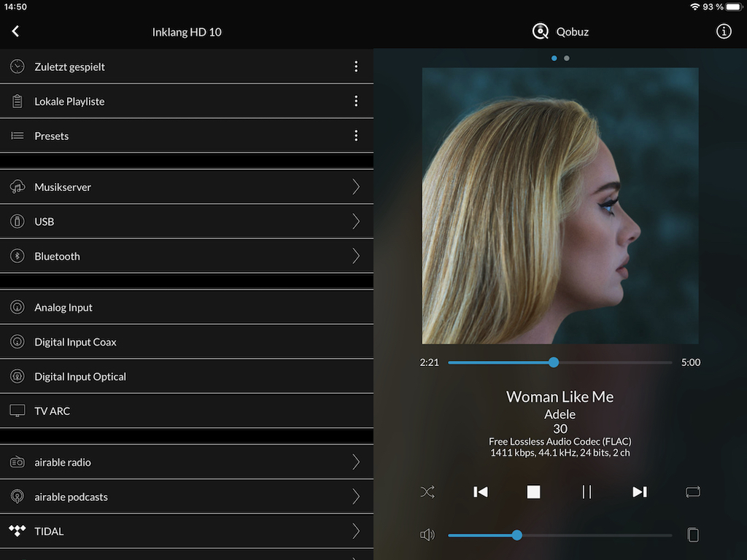Image resolution: width=747 pixels, height=560 pixels.
Task: Click total duration 5:00
Action: [x=691, y=362]
